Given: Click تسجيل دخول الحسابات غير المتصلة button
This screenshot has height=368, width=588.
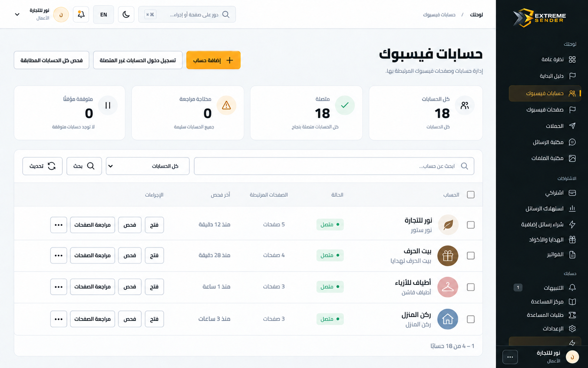Looking at the screenshot, I should pos(138,60).
